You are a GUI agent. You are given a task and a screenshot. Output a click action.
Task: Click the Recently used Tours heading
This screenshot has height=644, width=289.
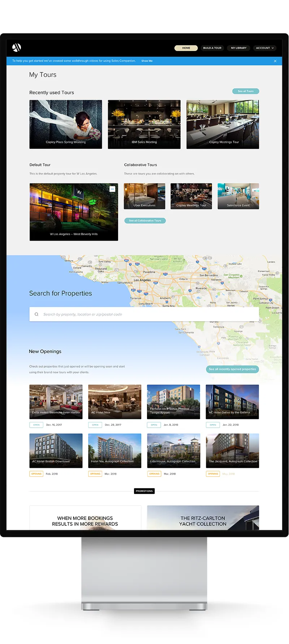[52, 93]
